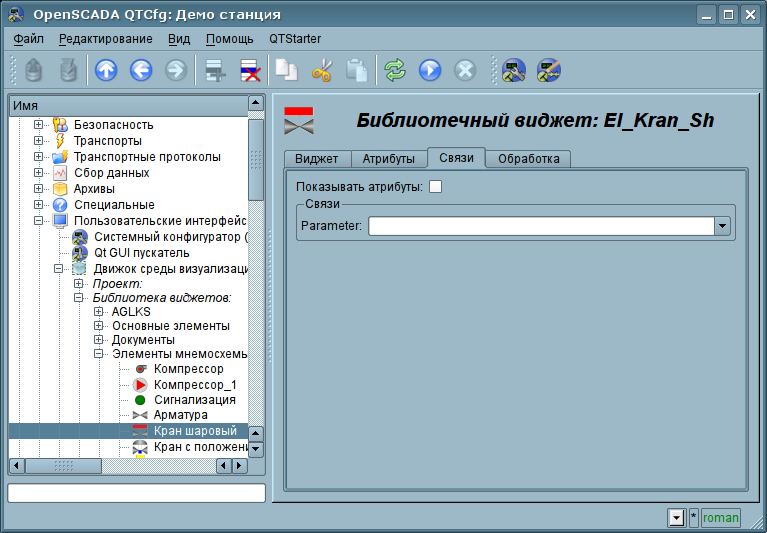This screenshot has width=767, height=533.
Task: Open the 'Файл' menu
Action: click(x=29, y=39)
